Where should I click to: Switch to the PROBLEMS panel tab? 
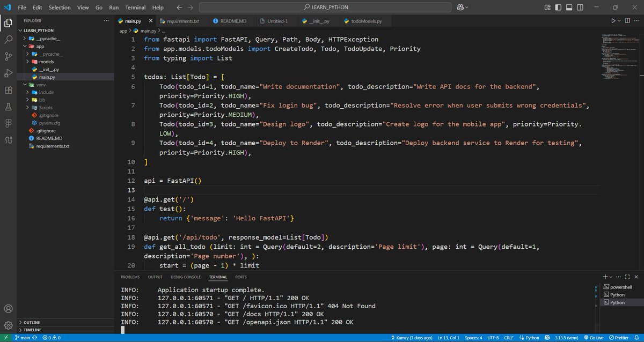[x=130, y=277]
